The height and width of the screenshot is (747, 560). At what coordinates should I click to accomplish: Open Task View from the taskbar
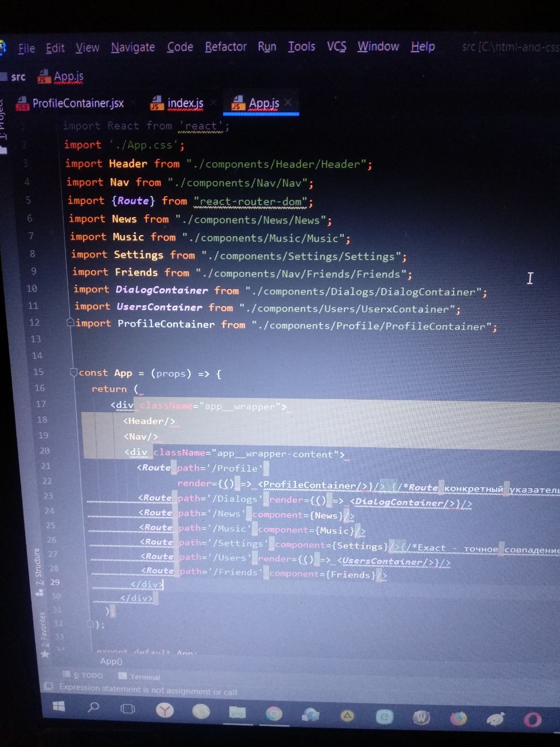tap(127, 709)
